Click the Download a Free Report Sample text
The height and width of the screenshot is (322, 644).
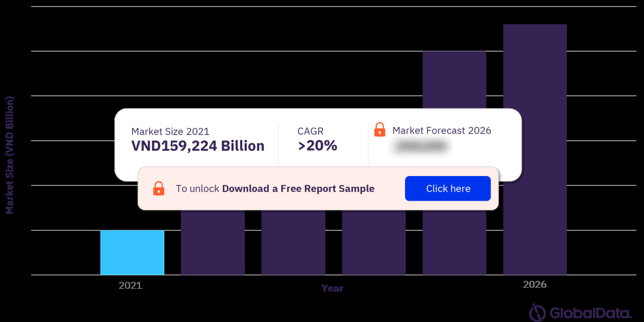click(298, 189)
